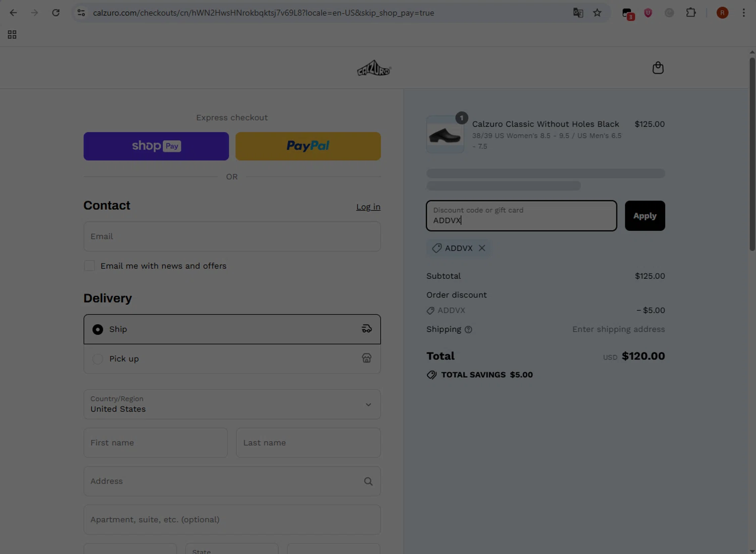Click the address search magnifier icon
756x554 pixels.
pyautogui.click(x=368, y=481)
